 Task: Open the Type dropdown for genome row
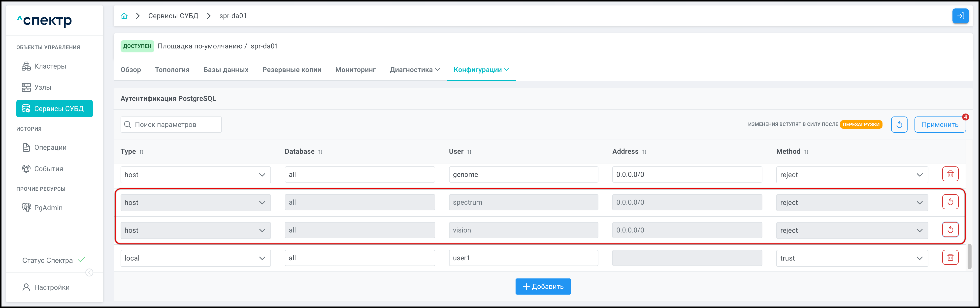(x=195, y=175)
